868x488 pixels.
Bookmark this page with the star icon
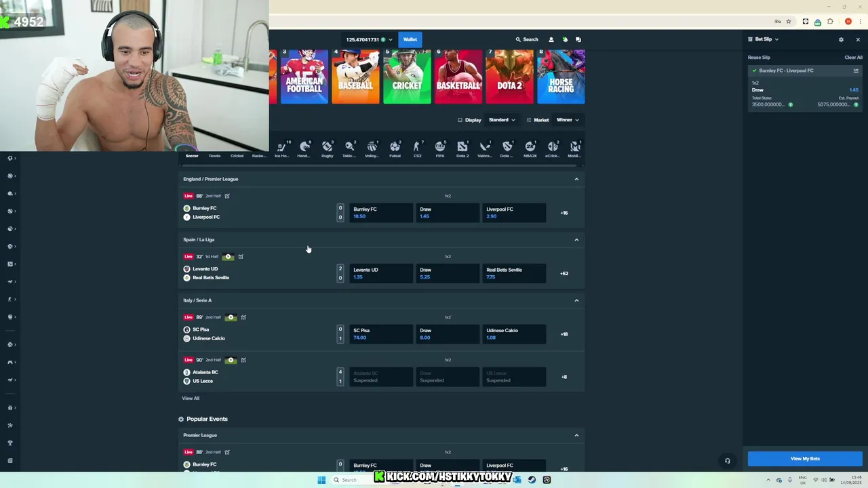(x=788, y=22)
